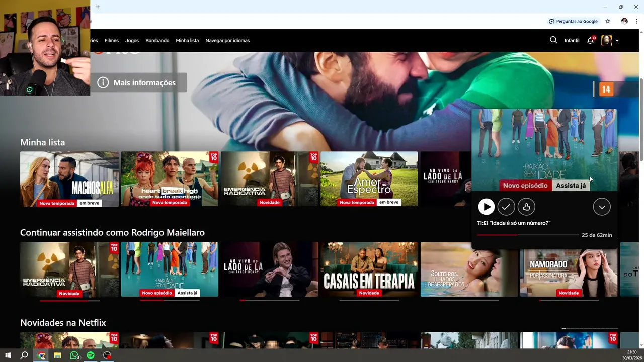Open File Explorer from the taskbar
The image size is (644, 362).
tap(58, 355)
